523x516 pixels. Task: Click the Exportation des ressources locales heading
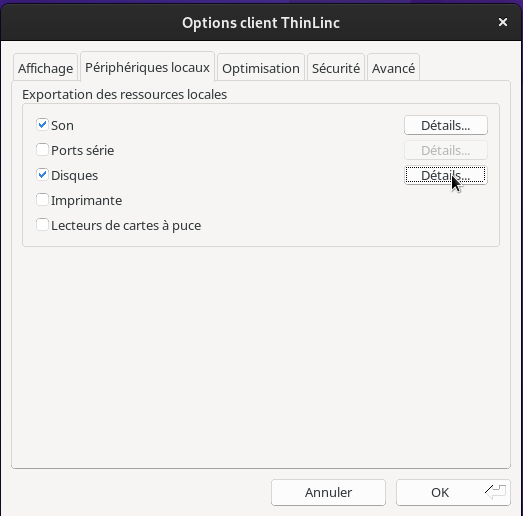[x=124, y=94]
